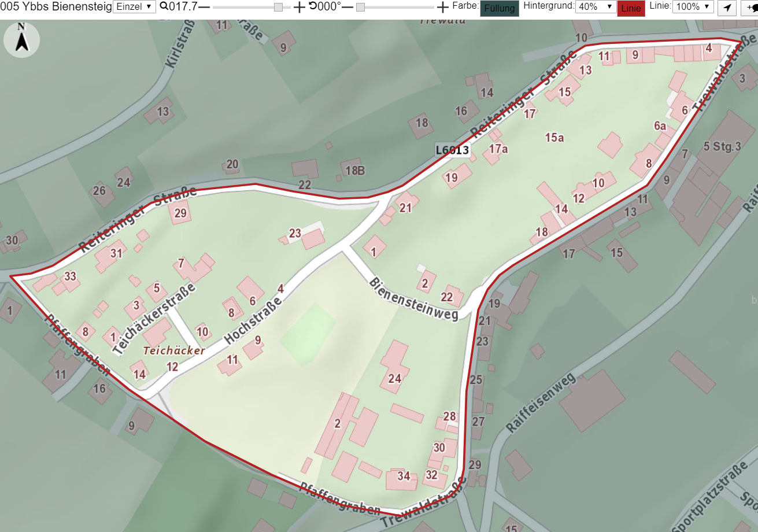Screen dimensions: 758x532
Task: Open the Einzel mode dropdown
Action: coord(134,6)
